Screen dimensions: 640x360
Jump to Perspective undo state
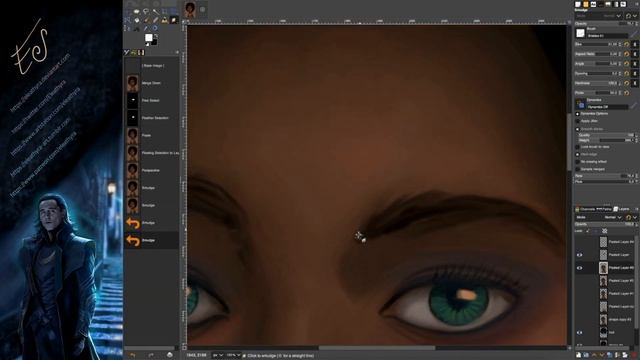151,170
